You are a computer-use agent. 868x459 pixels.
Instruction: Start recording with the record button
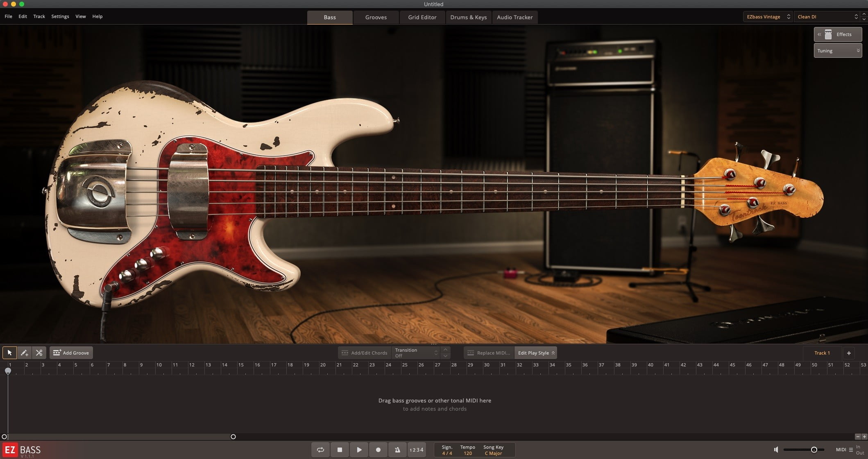pos(378,450)
